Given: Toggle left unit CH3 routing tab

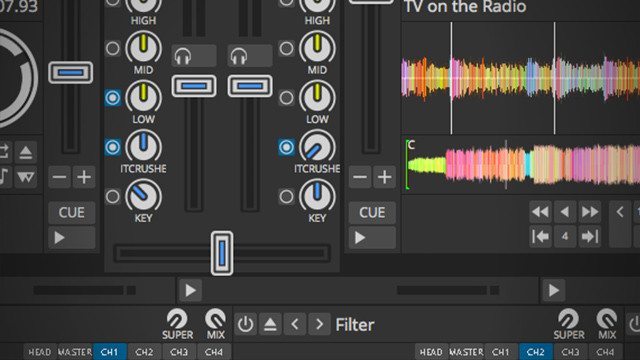Looking at the screenshot, I should point(179,352).
